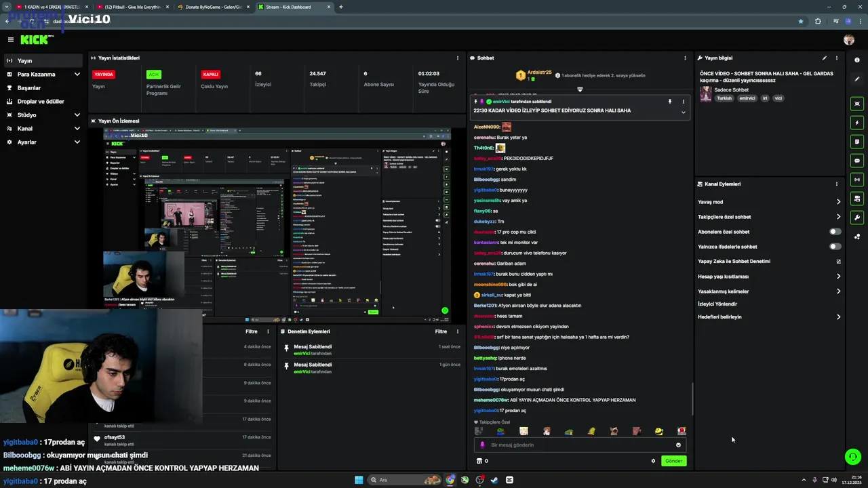Open Yayın İstatistikleri panel options menu
This screenshot has height=488, width=868.
pos(456,58)
